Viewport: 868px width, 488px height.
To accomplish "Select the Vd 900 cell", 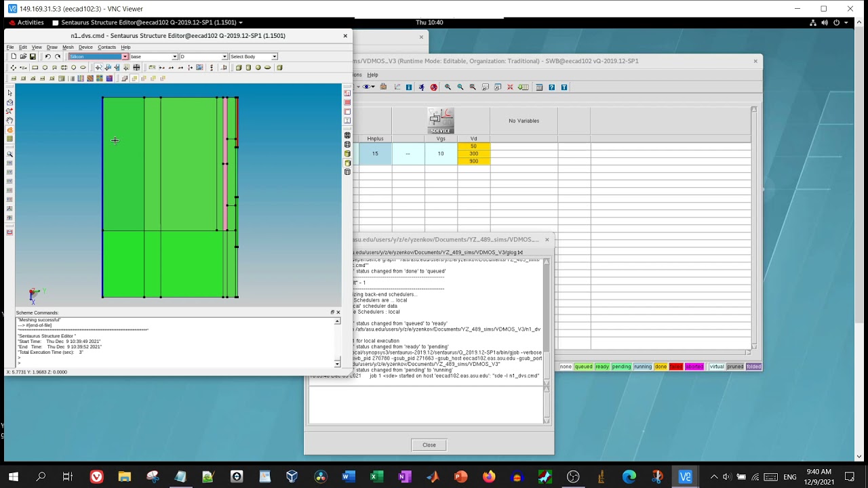I will pyautogui.click(x=473, y=161).
